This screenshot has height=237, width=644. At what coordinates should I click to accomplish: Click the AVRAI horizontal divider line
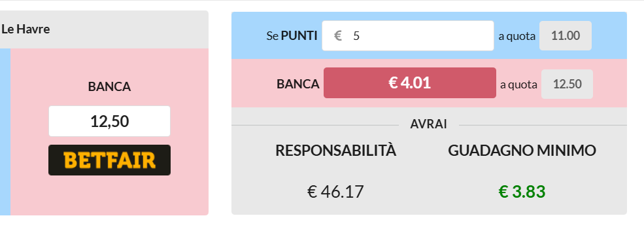(x=315, y=124)
